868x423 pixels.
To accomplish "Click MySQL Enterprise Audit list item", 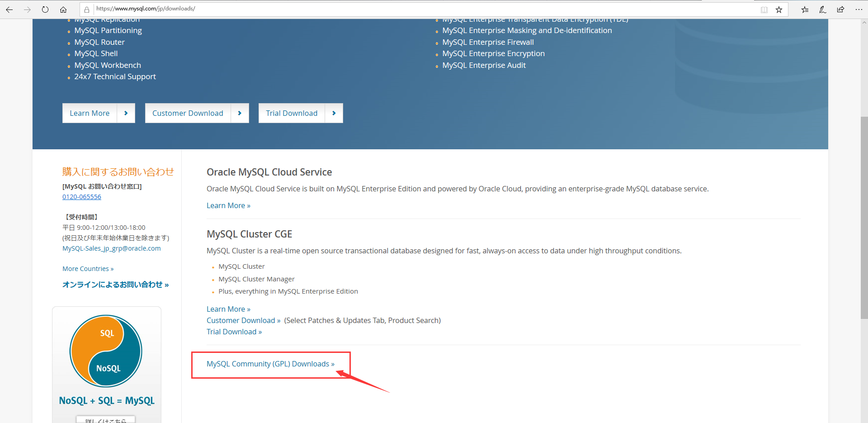I will tap(484, 65).
